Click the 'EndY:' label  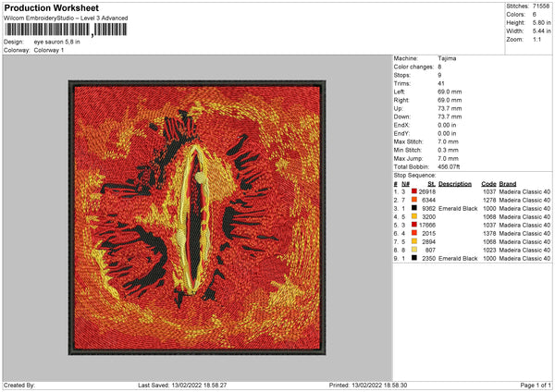tap(401, 133)
